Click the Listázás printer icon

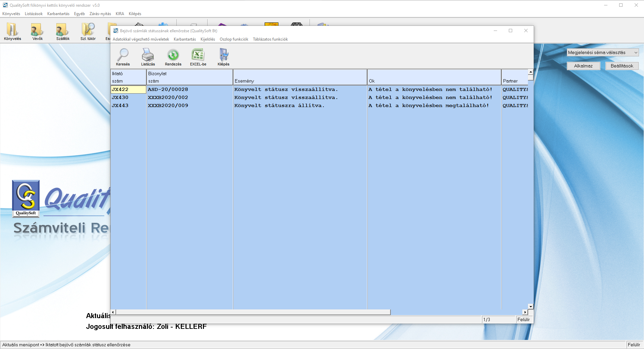[x=148, y=56]
